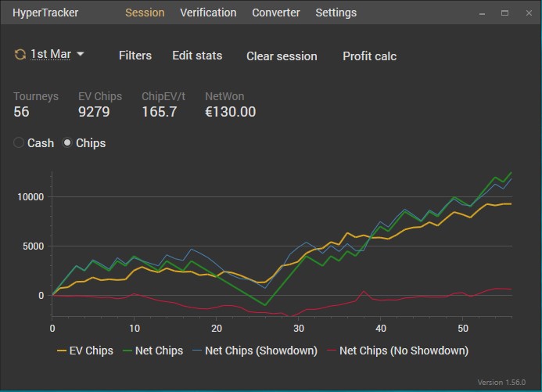
Task: Open the Verification tab
Action: click(x=208, y=13)
